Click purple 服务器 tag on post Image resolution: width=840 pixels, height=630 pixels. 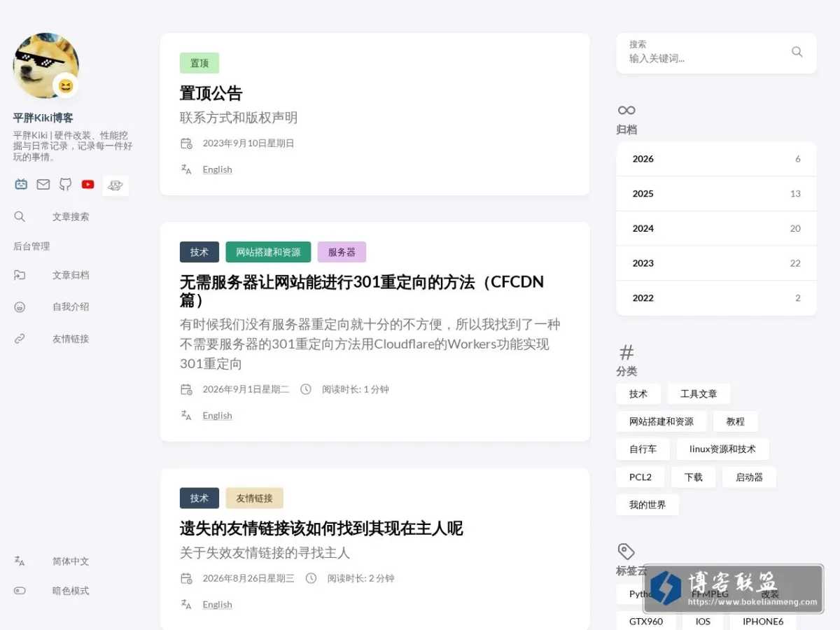coord(342,252)
